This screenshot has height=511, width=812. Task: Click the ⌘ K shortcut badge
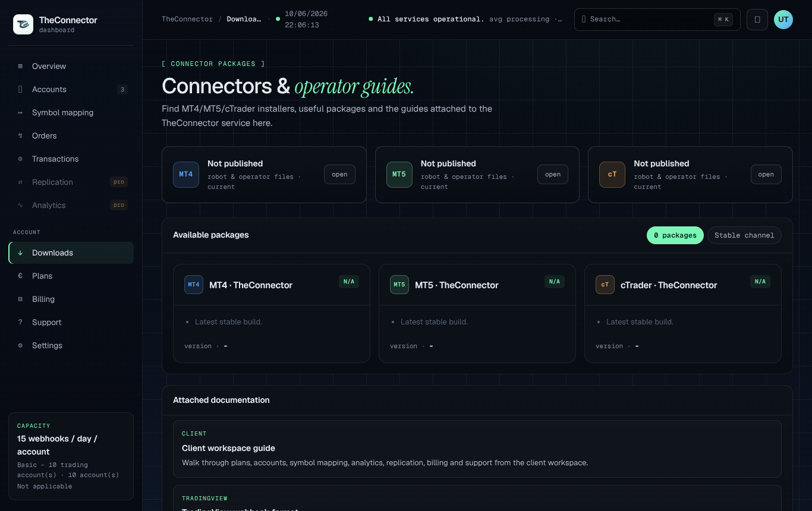723,19
